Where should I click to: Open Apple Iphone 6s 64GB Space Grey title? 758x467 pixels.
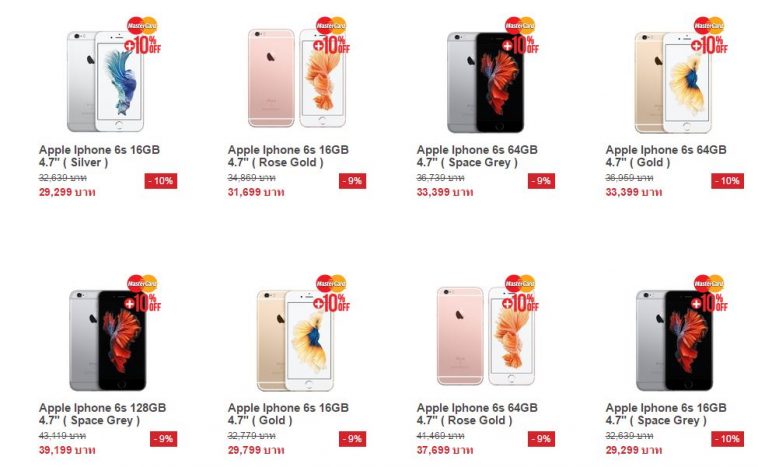pos(477,156)
